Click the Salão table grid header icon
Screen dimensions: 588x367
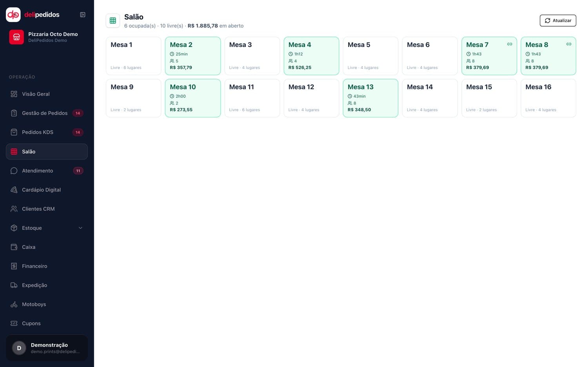113,21
